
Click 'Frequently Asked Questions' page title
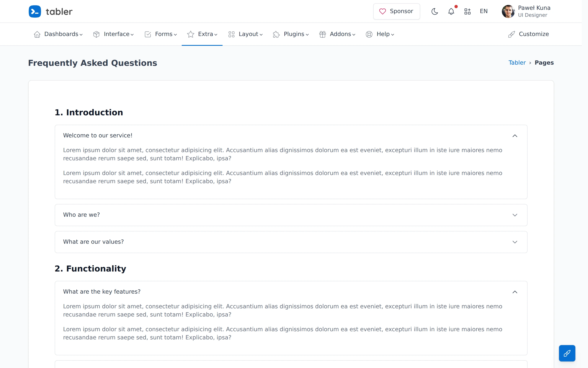pyautogui.click(x=92, y=63)
